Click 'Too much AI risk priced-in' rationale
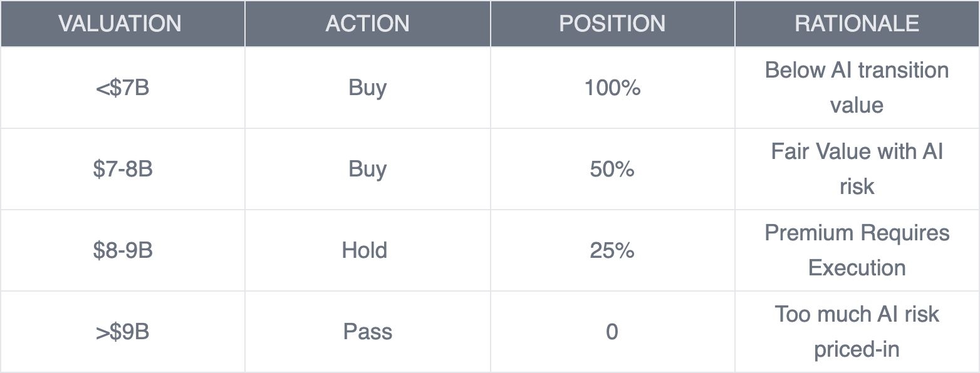 click(857, 332)
